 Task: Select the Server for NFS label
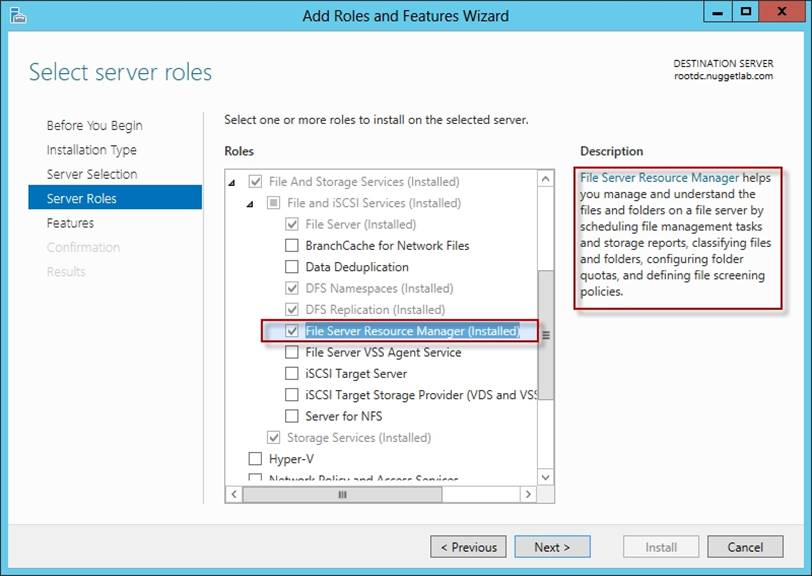pos(343,416)
